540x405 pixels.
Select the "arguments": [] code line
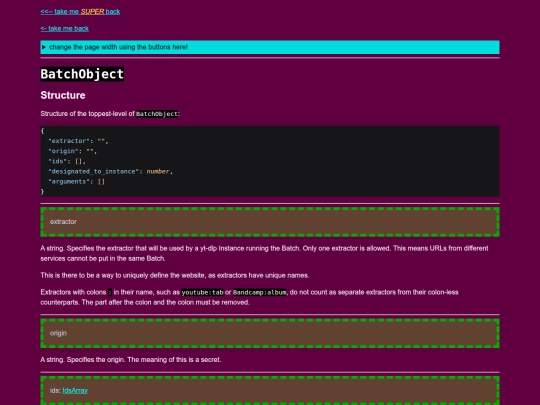point(76,181)
